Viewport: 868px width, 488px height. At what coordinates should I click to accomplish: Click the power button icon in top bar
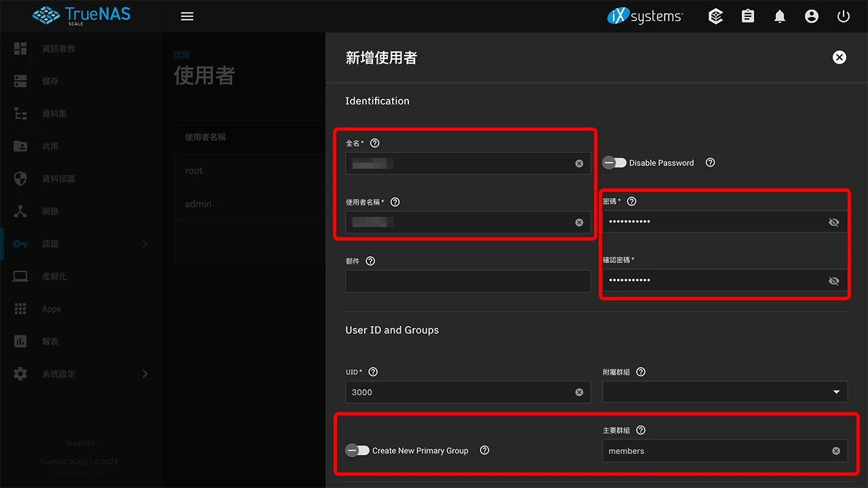843,16
